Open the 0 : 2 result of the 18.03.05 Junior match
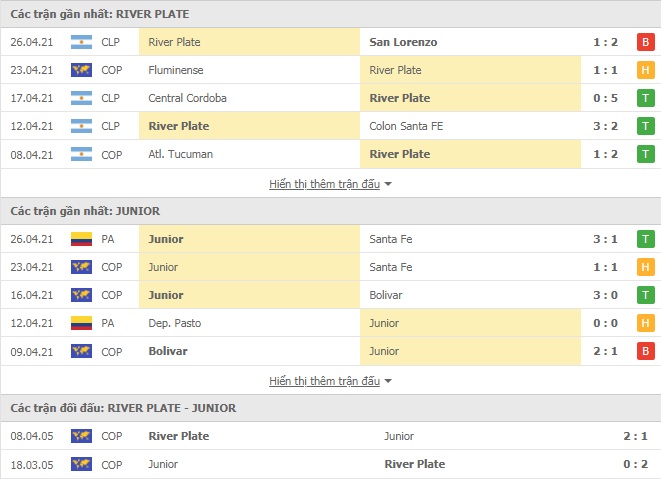Image resolution: width=661 pixels, height=479 pixels. click(x=635, y=464)
